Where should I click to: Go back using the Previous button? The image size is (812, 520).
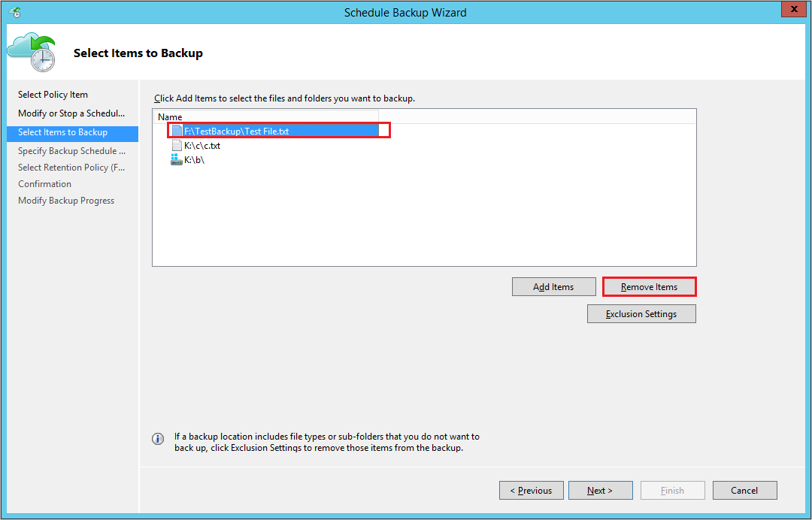pos(532,490)
